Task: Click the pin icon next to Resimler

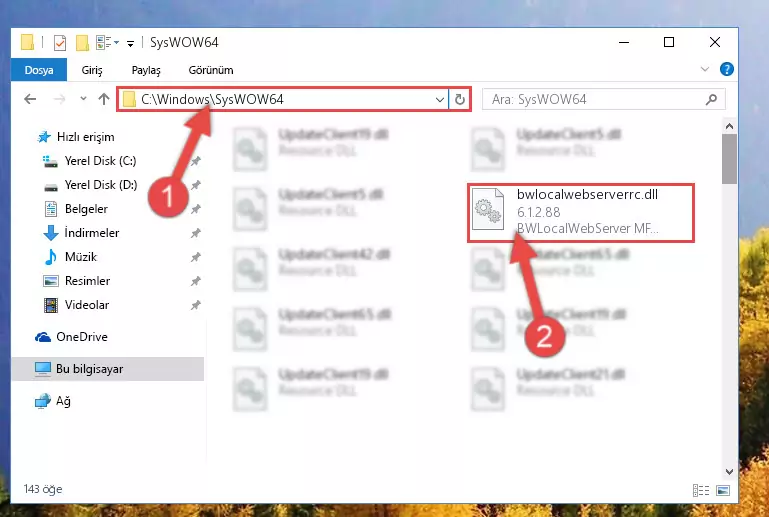Action: 196,281
